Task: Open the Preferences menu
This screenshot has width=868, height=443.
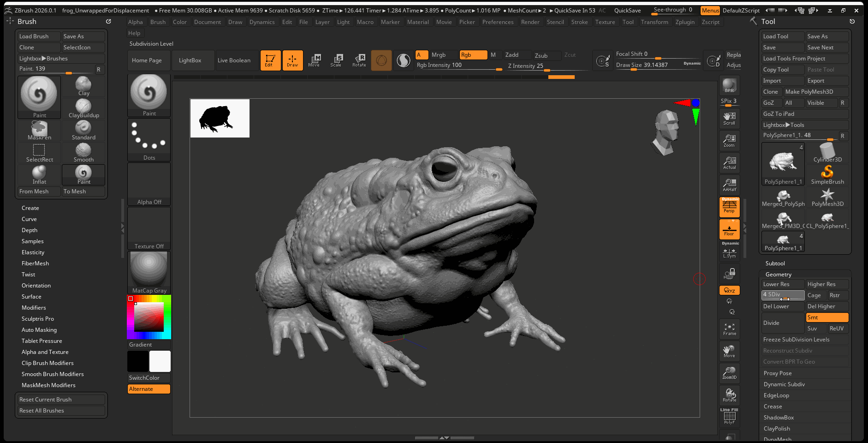Action: (x=498, y=22)
